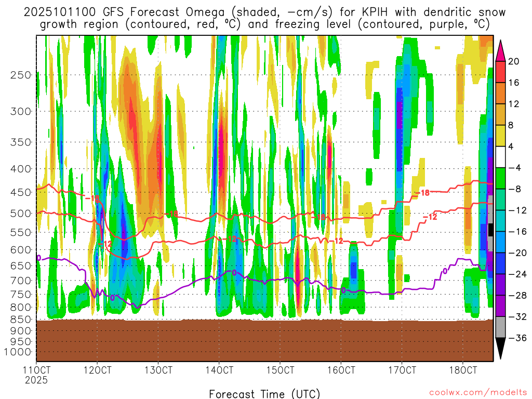Click the colorbar label -36
Image resolution: width=532 pixels, height=399 pixels.
tap(517, 338)
